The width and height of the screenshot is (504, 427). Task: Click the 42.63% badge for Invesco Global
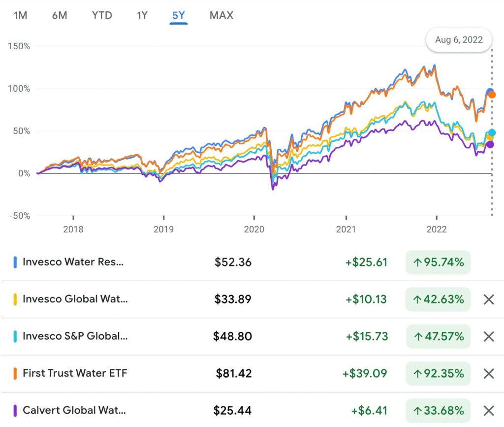[438, 299]
